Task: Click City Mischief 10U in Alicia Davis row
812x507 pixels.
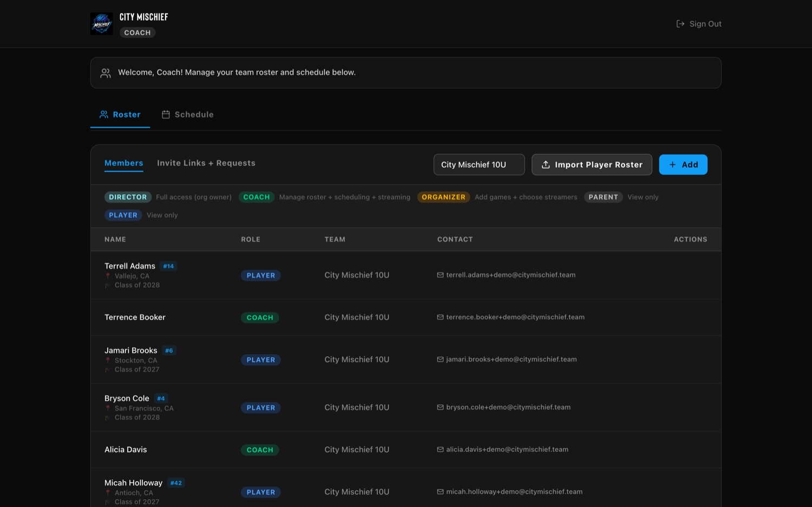Action: point(357,450)
